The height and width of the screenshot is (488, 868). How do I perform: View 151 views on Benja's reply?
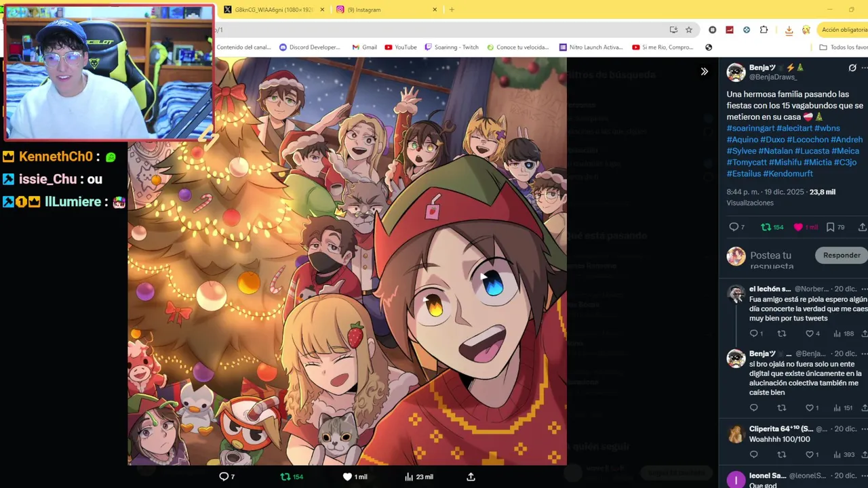coord(843,407)
